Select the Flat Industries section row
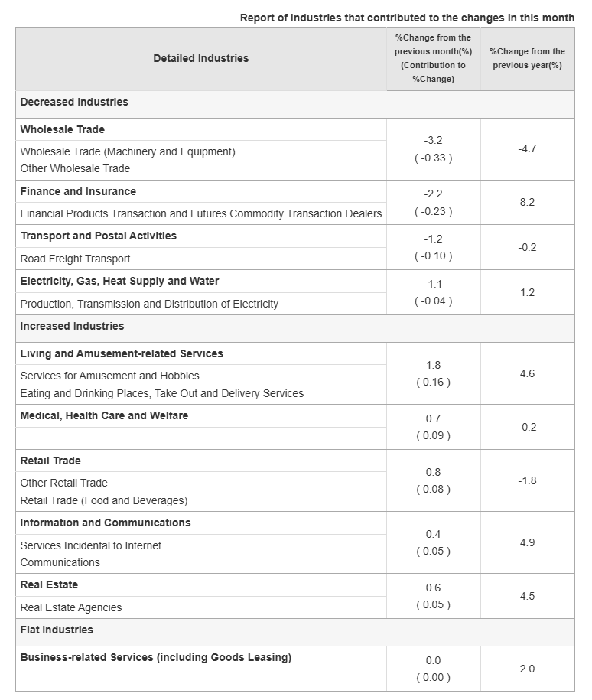Screen dimensions: 592x700 click(57, 630)
